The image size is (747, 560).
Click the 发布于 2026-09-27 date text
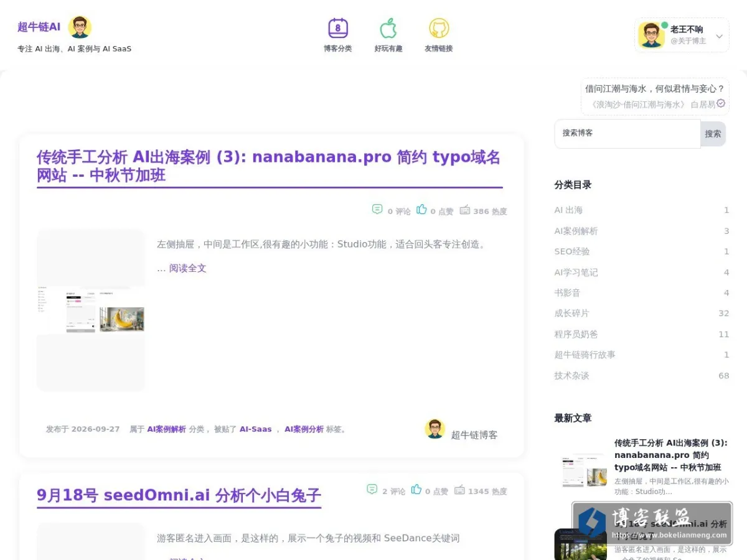pos(83,429)
